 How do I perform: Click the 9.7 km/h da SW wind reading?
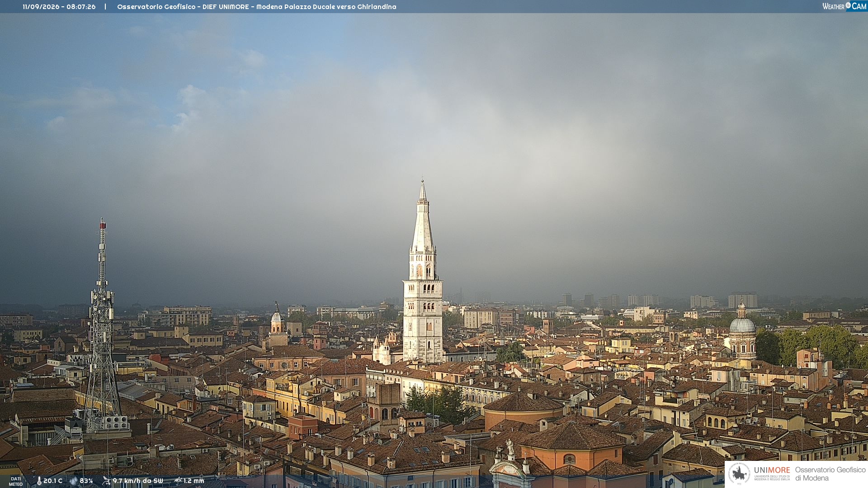click(138, 481)
